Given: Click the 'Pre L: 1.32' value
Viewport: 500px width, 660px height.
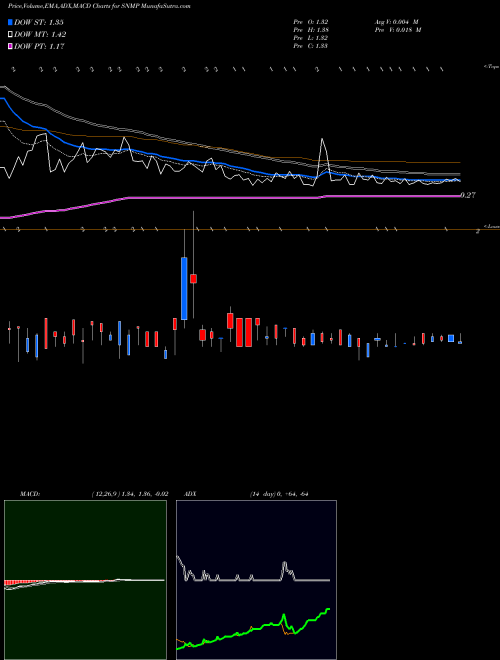Looking at the screenshot, I should click(x=311, y=38).
